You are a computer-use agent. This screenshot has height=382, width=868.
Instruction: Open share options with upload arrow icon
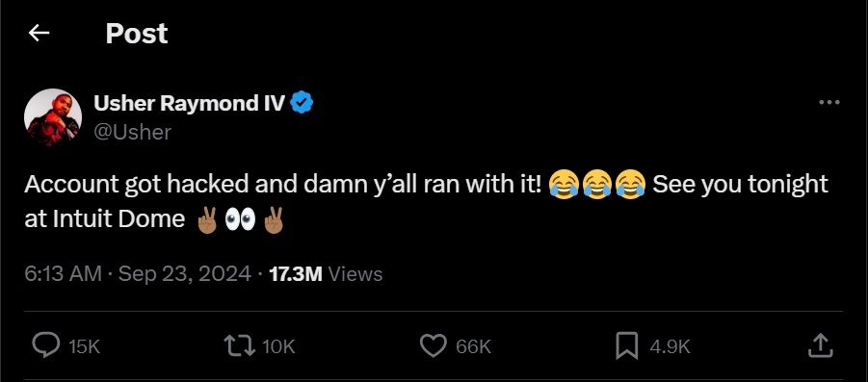[x=821, y=345]
